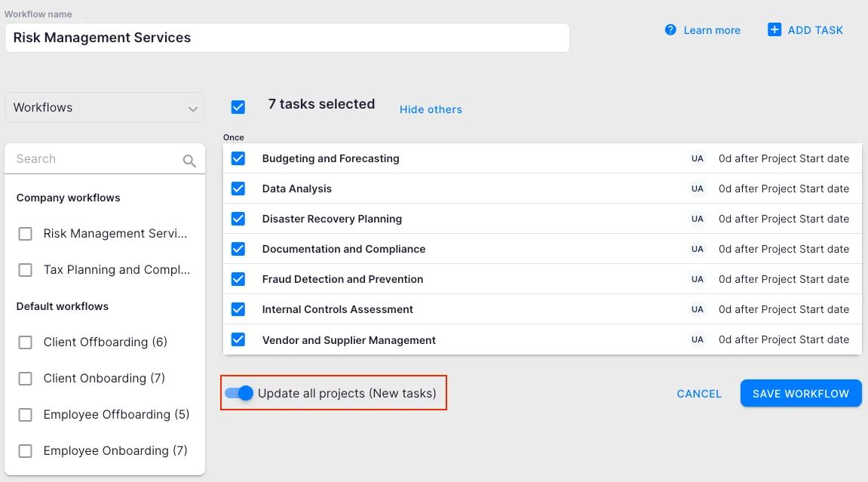Check the Client Onboarding (7) workflow
The width and height of the screenshot is (868, 482).
click(x=26, y=379)
